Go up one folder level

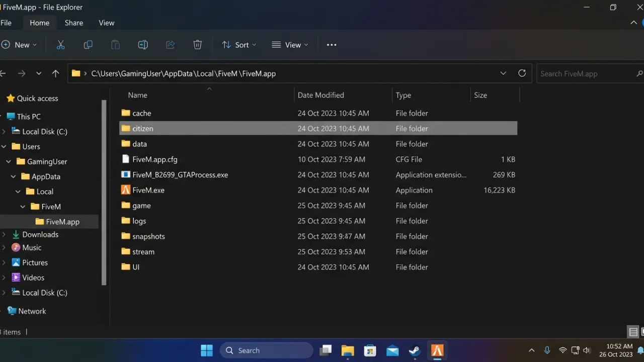point(55,73)
